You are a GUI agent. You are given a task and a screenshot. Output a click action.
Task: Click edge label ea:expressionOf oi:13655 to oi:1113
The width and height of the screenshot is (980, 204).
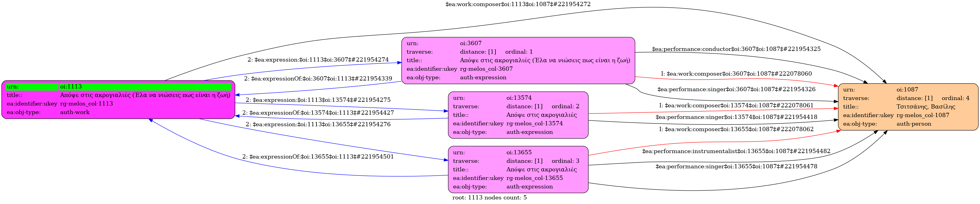click(x=318, y=156)
